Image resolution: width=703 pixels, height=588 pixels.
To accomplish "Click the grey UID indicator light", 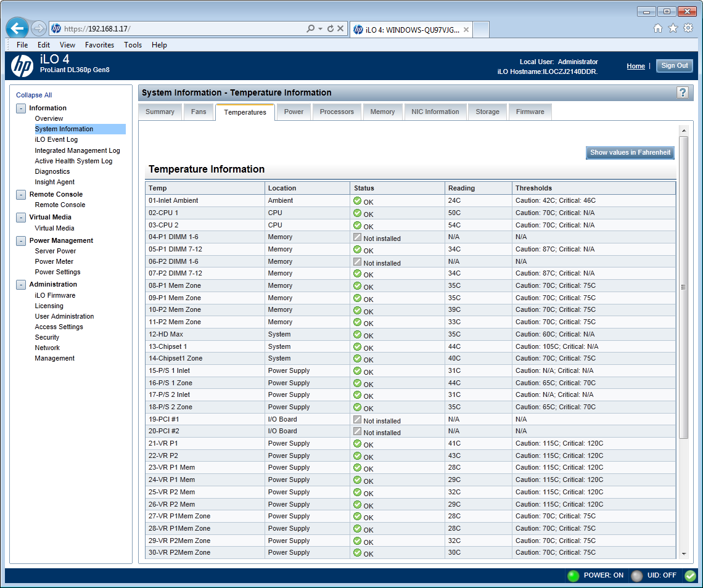I will 636,576.
